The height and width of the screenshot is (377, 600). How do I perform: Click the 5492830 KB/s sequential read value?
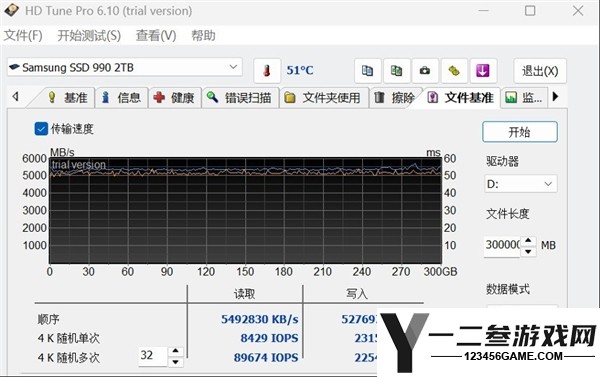tap(260, 319)
